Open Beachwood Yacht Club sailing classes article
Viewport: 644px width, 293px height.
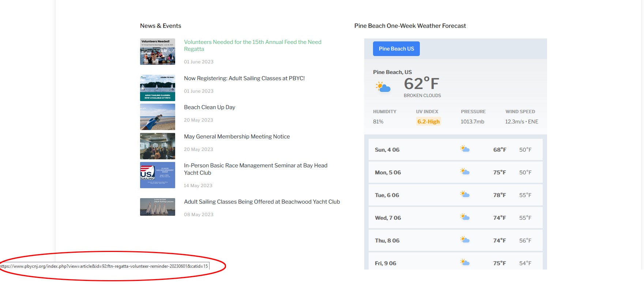[x=261, y=202]
